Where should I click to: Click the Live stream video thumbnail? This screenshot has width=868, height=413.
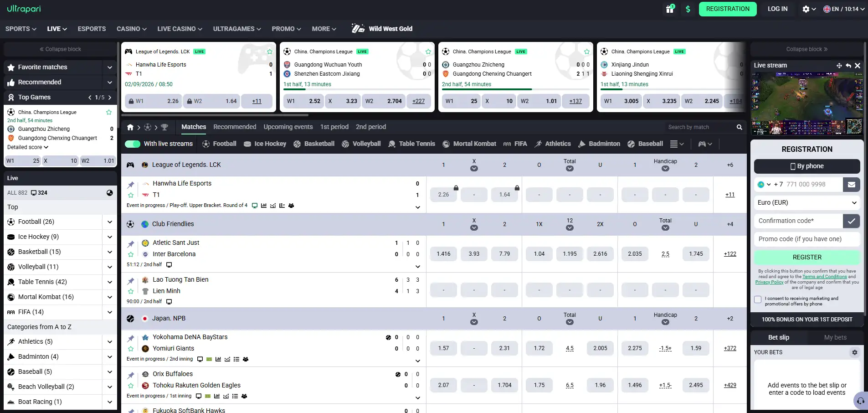point(807,103)
